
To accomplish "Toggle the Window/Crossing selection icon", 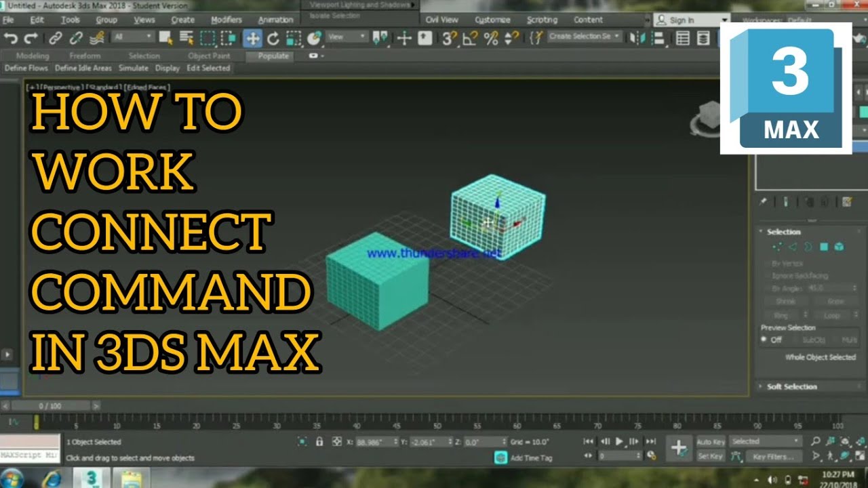I will pyautogui.click(x=229, y=38).
